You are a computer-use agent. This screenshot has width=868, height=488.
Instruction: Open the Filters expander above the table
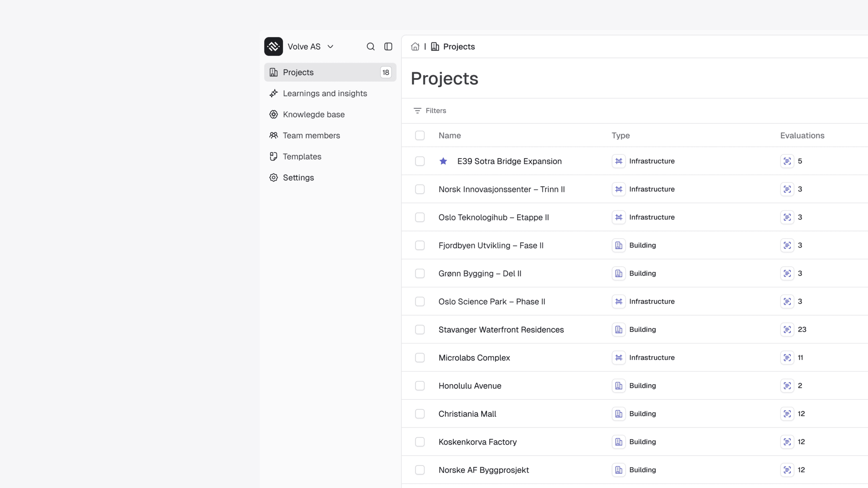435,110
